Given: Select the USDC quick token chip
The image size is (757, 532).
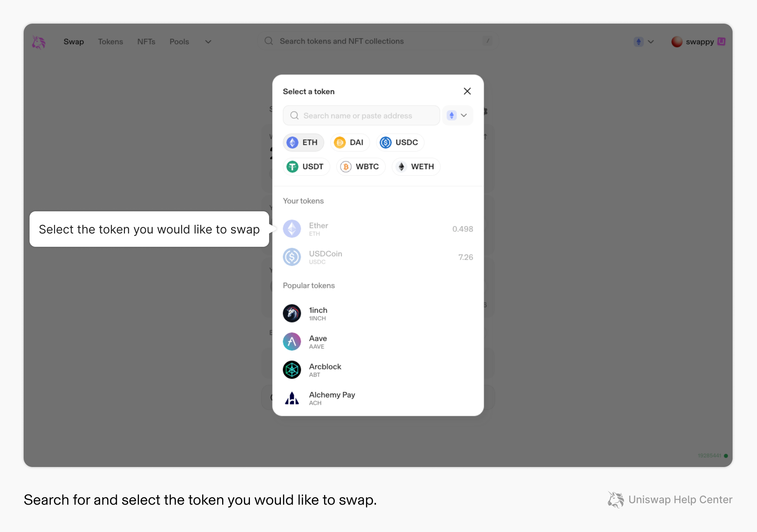Looking at the screenshot, I should 400,142.
